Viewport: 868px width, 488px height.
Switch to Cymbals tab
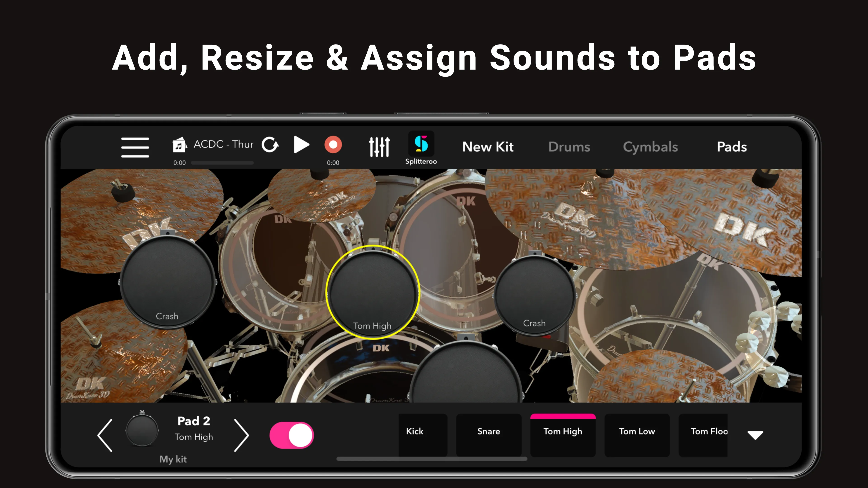(650, 147)
